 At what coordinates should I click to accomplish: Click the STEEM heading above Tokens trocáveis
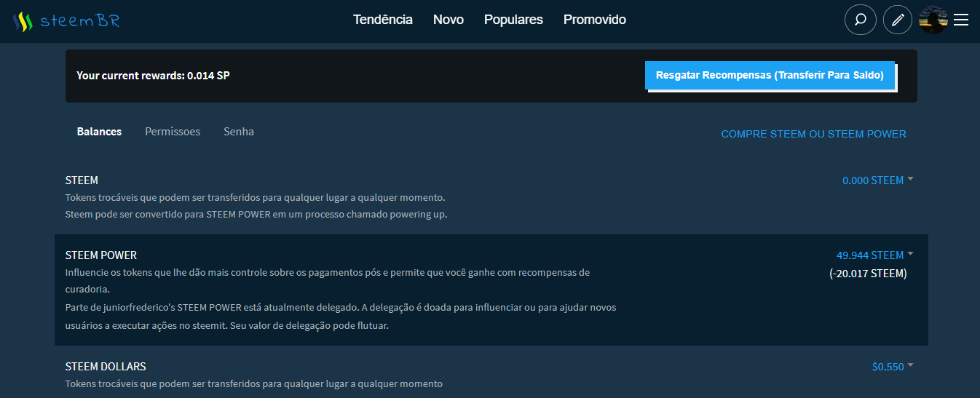click(82, 180)
